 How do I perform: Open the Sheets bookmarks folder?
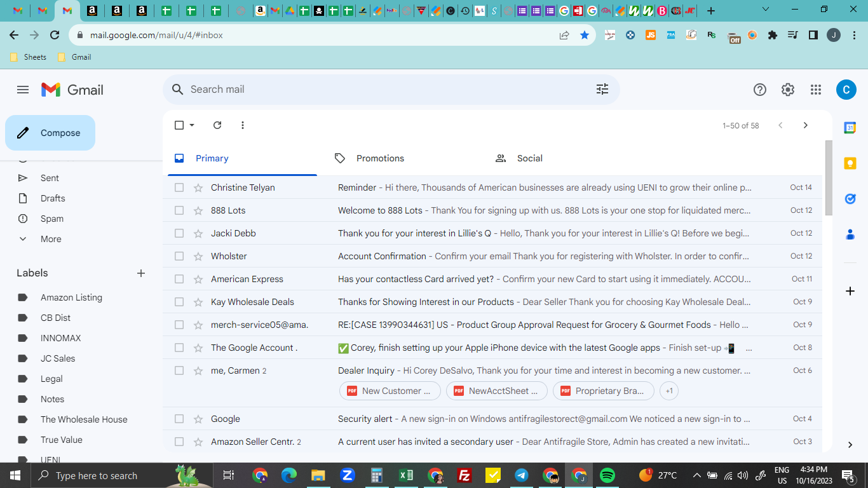pos(29,57)
